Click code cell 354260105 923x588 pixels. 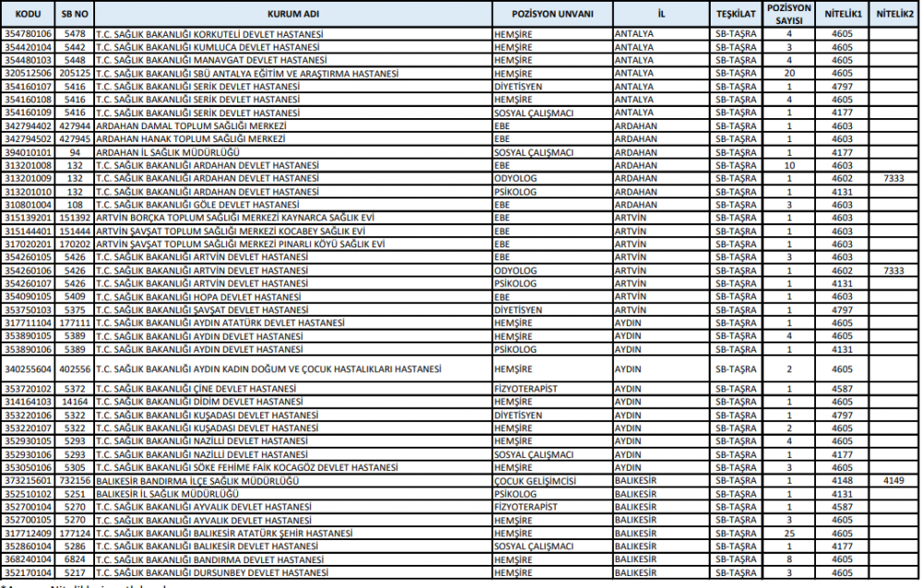point(29,258)
